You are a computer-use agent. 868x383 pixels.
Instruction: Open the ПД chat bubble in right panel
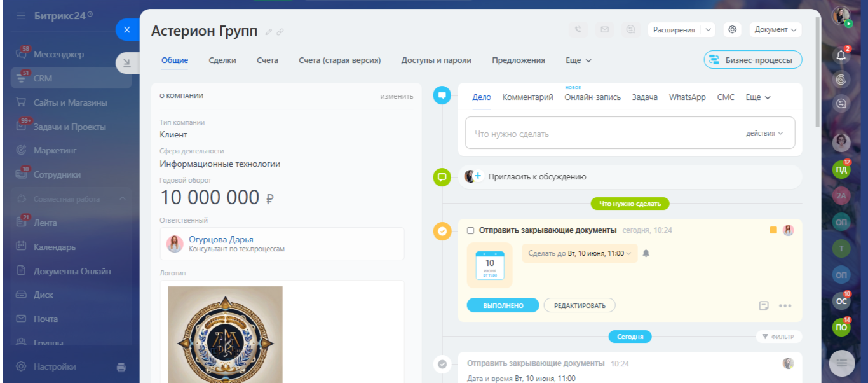[x=841, y=170]
